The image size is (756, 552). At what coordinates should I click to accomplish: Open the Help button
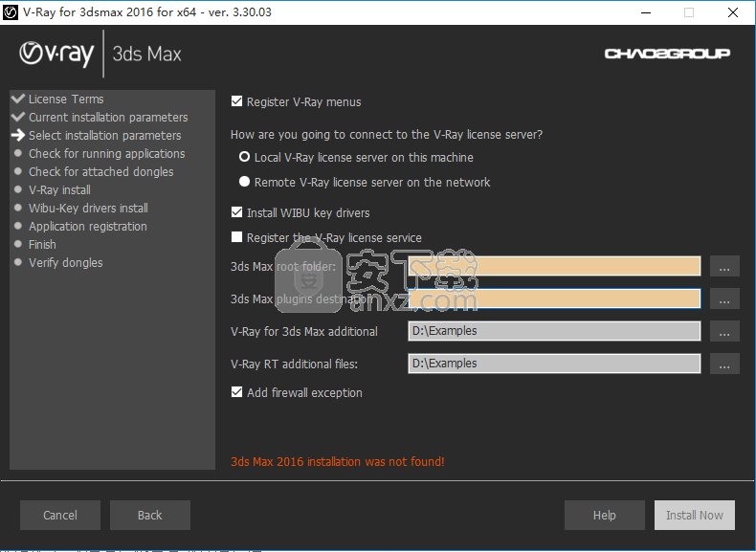605,515
